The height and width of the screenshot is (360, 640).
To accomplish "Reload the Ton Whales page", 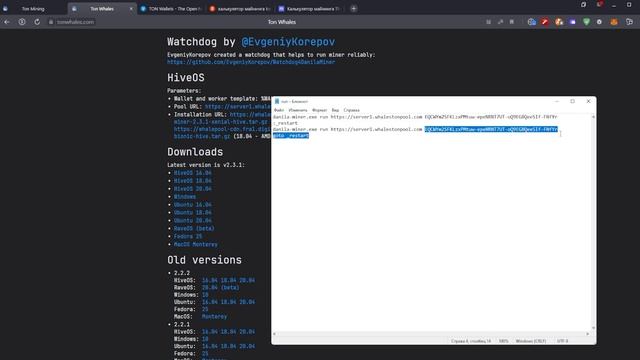I will coord(37,22).
